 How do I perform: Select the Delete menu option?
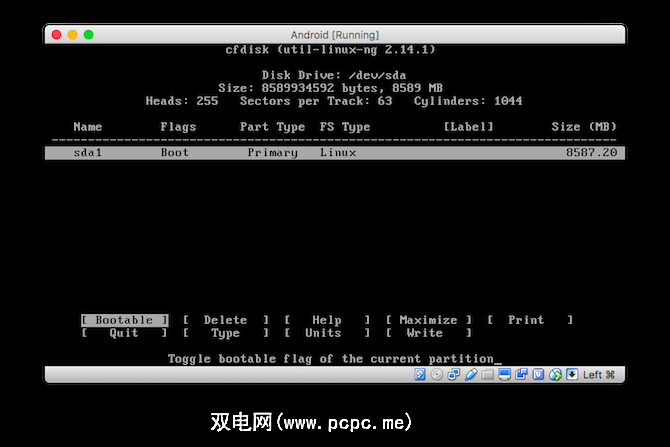tap(226, 320)
